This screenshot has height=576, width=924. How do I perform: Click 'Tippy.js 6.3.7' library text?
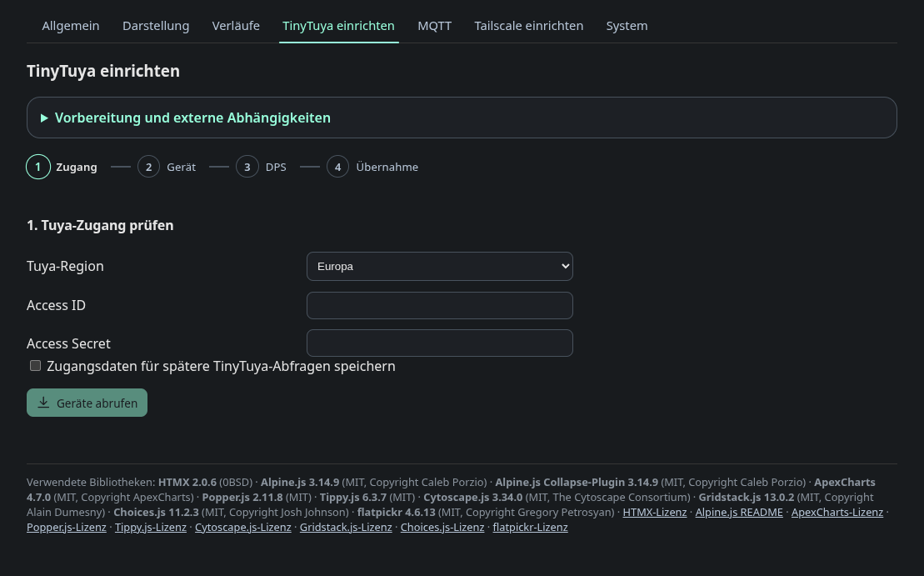coord(353,497)
